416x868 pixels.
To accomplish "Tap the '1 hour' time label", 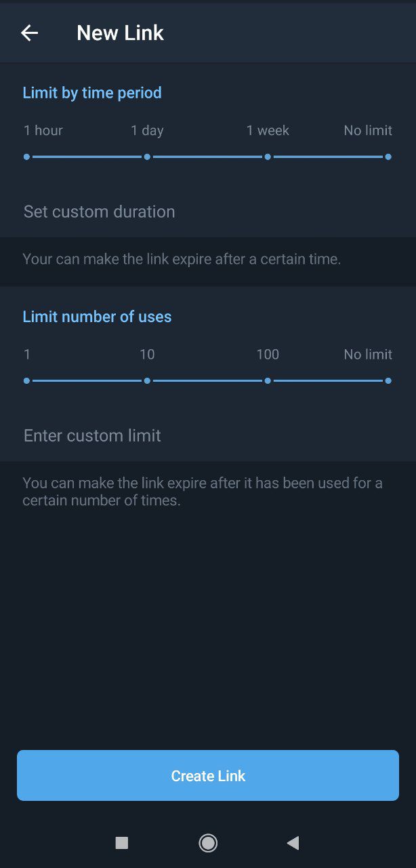I will [43, 130].
